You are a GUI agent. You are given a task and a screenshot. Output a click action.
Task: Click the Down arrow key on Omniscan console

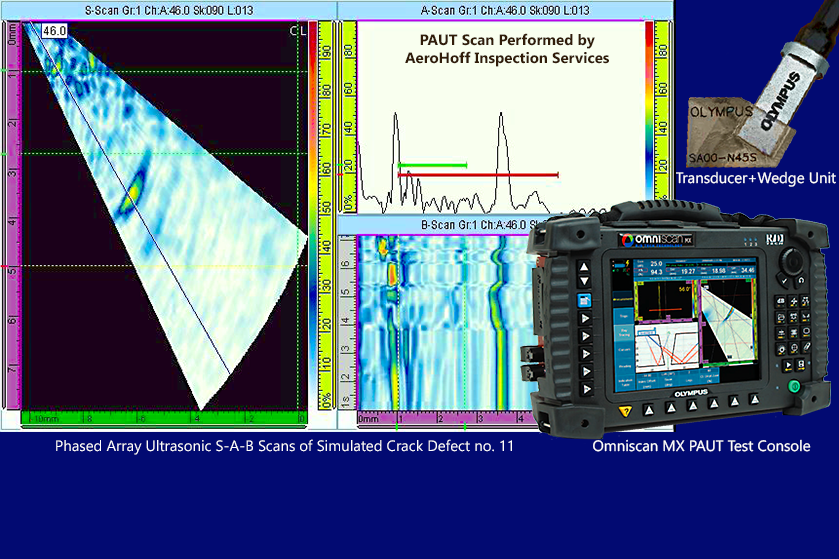(584, 281)
